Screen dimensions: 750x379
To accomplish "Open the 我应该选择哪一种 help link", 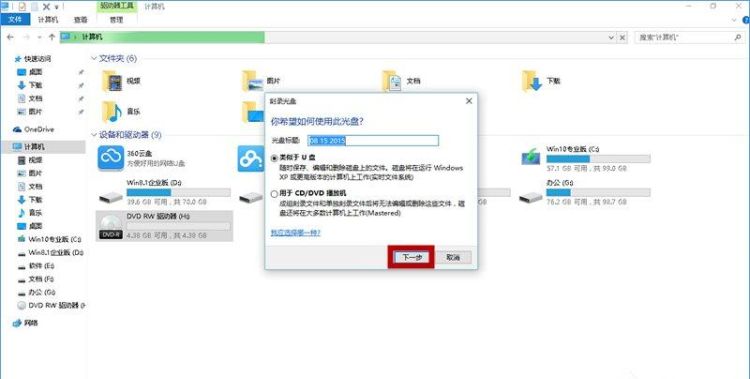I will tap(296, 233).
